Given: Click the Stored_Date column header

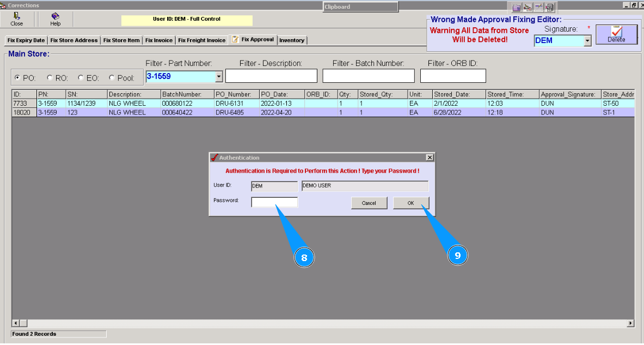Looking at the screenshot, I should click(x=459, y=95).
